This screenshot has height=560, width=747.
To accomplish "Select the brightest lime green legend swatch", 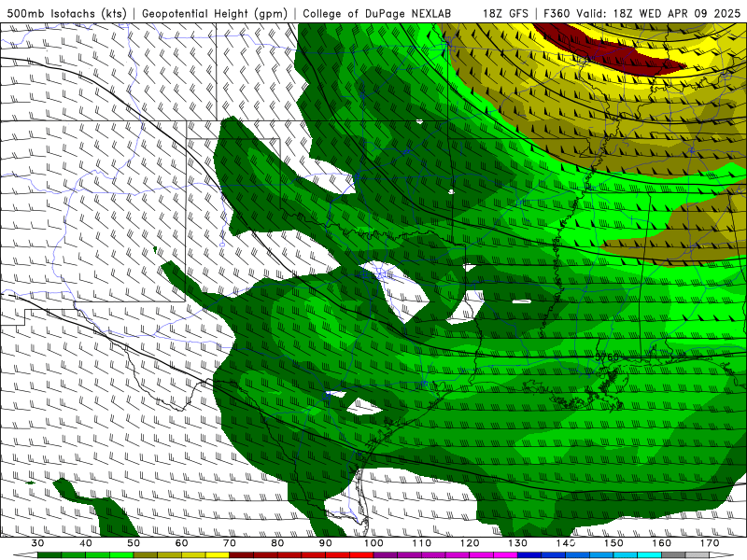I will 121,555.
